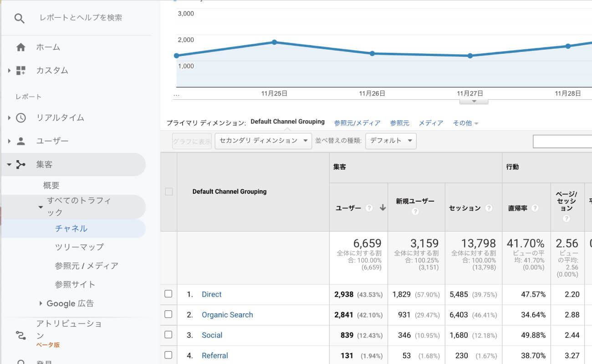Open the デフォルト sort type dropdown
The height and width of the screenshot is (364, 592).
pyautogui.click(x=391, y=141)
